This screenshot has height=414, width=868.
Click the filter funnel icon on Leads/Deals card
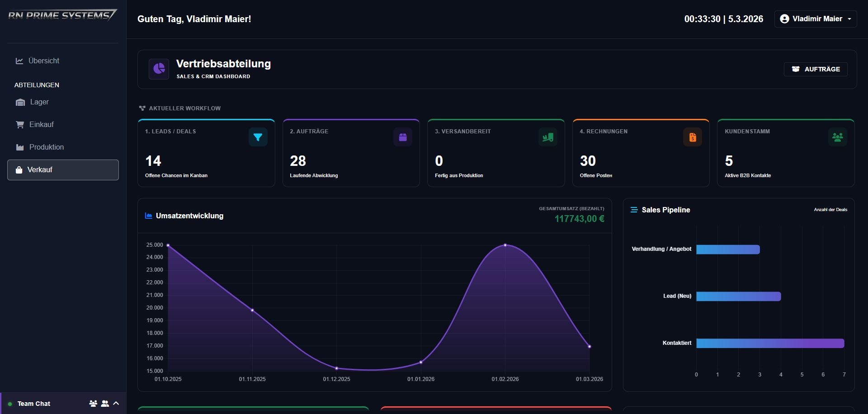coord(258,137)
